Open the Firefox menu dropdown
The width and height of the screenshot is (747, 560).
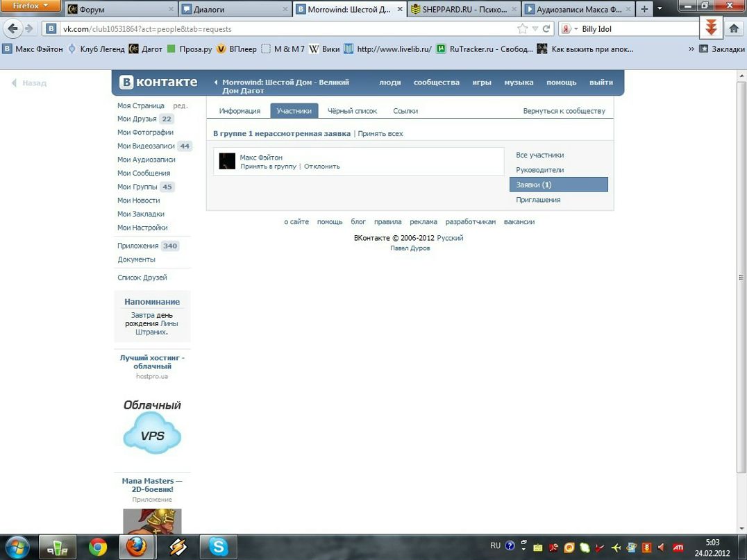click(x=31, y=6)
